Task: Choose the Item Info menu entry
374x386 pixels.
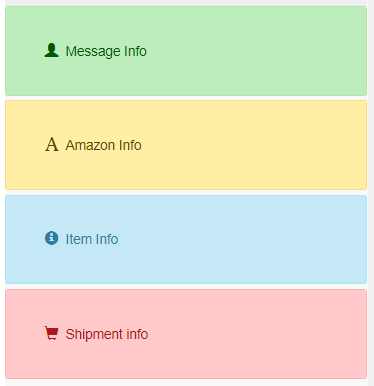Action: tap(186, 239)
